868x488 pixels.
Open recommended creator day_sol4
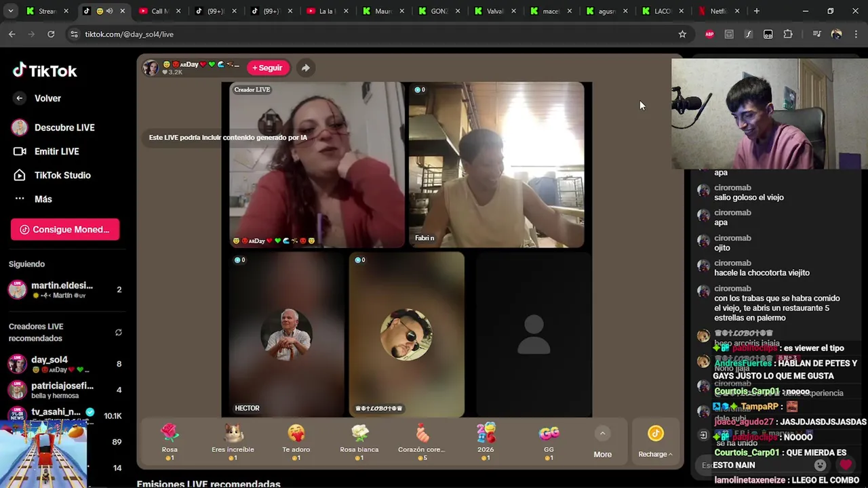point(65,364)
